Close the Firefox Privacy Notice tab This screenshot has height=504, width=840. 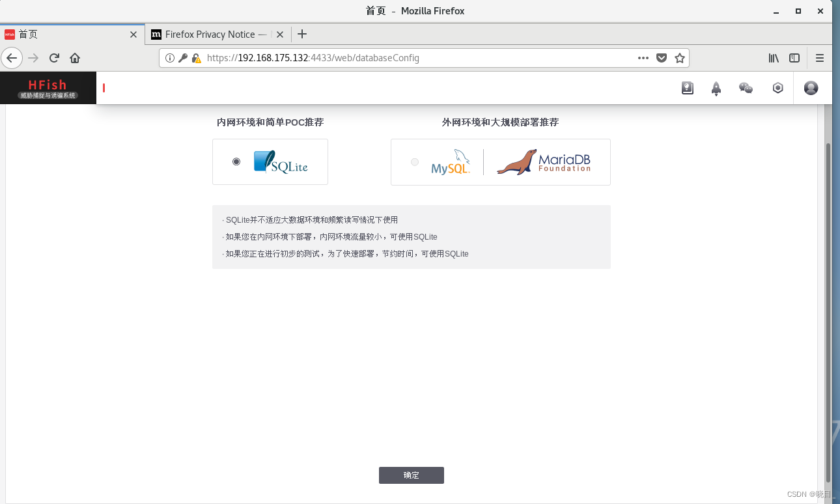point(281,35)
